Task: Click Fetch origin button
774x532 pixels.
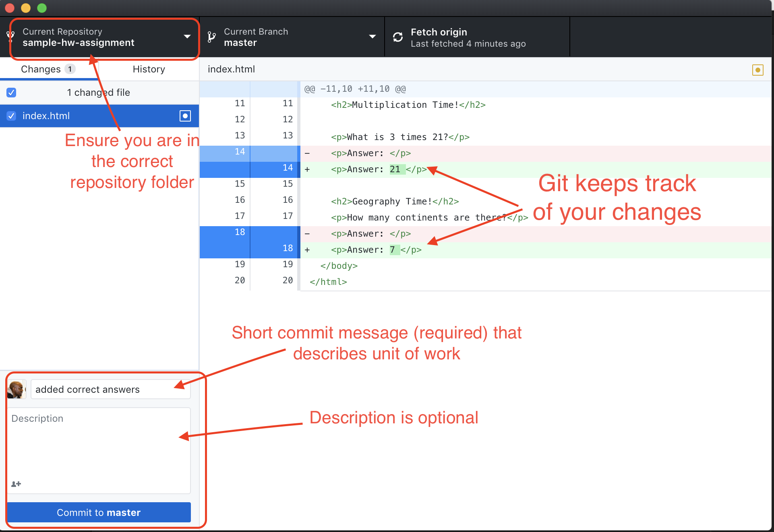Action: point(477,37)
